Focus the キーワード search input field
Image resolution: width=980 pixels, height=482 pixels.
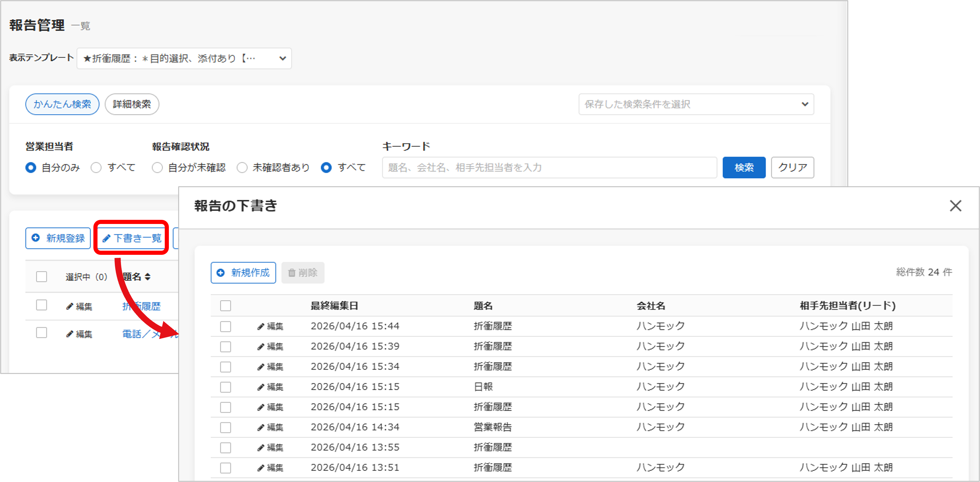tap(549, 168)
